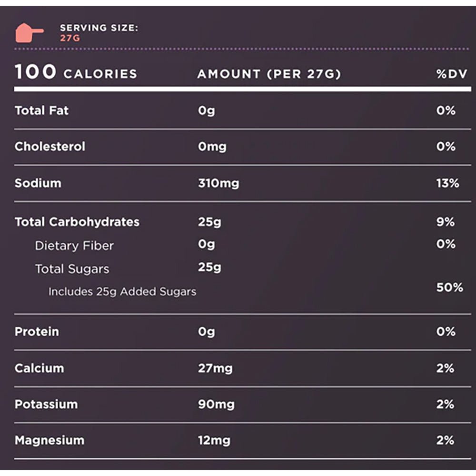Select the Total Sugars sub-row label

(x=72, y=269)
